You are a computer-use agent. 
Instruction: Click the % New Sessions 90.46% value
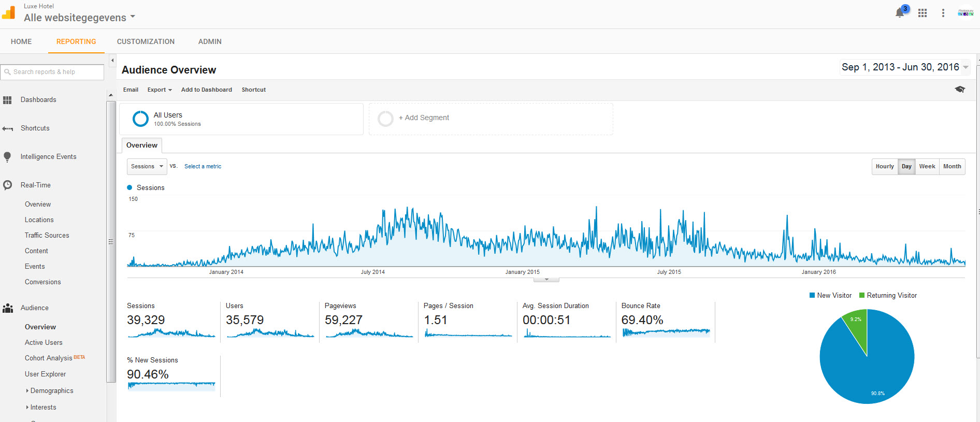click(x=148, y=375)
